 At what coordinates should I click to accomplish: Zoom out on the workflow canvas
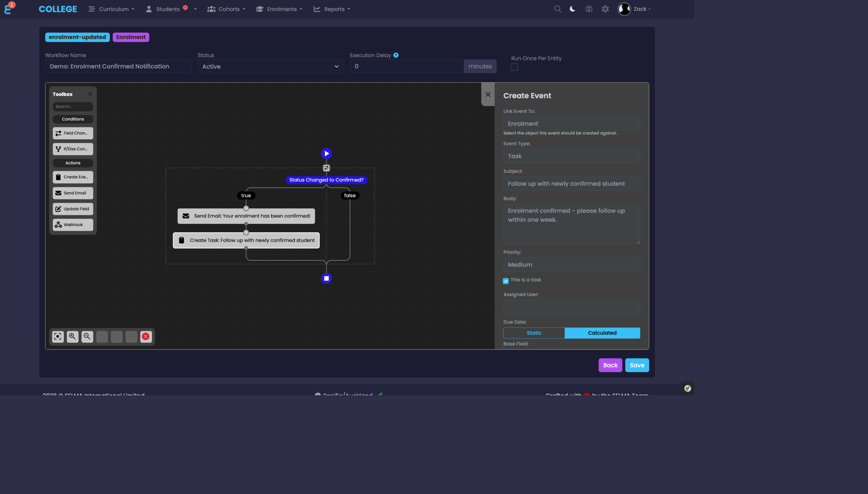[x=87, y=336]
